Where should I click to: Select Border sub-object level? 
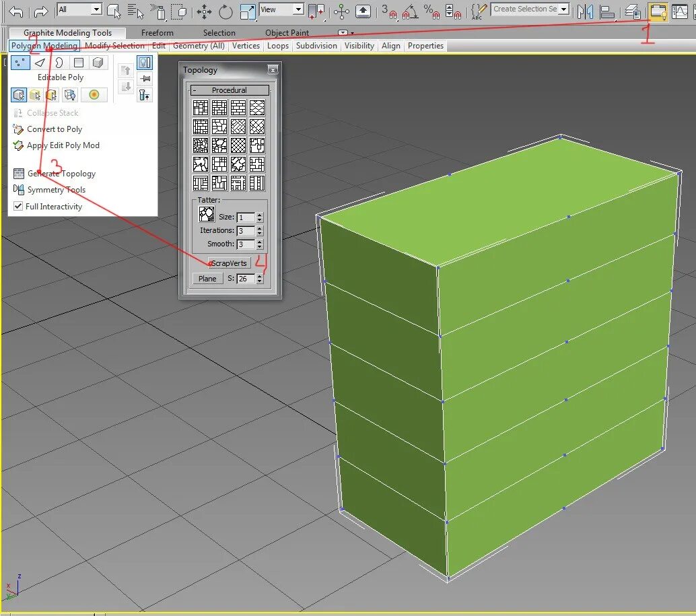59,63
